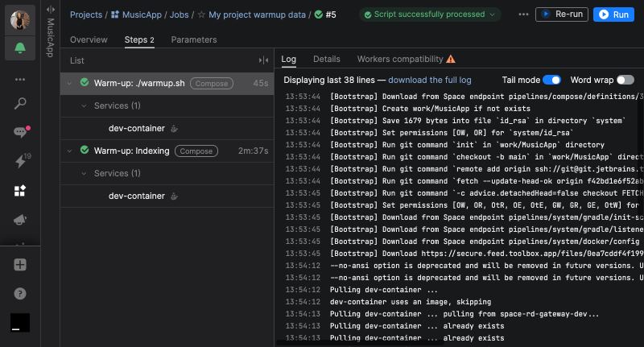Open the sidebar ellipsis more menu
644x347 pixels.
[19, 79]
